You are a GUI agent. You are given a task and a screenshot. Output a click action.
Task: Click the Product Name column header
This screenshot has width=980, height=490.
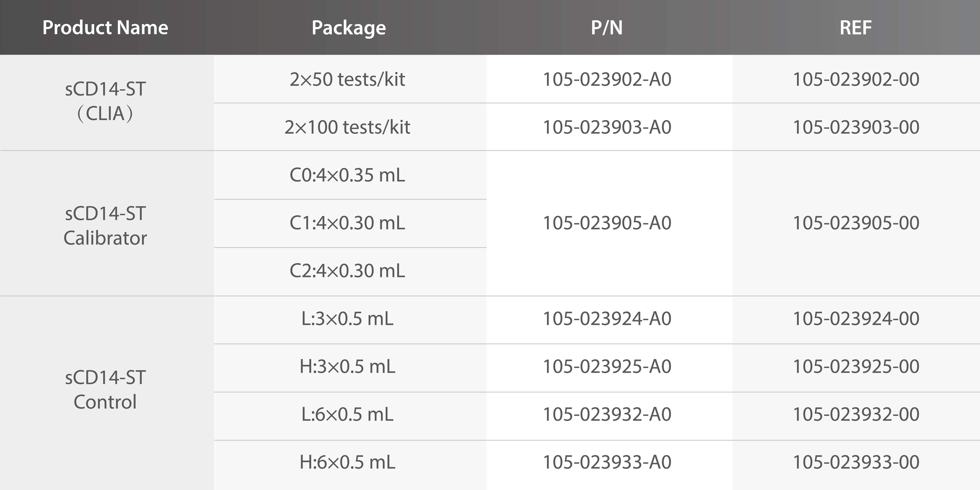[x=105, y=27]
